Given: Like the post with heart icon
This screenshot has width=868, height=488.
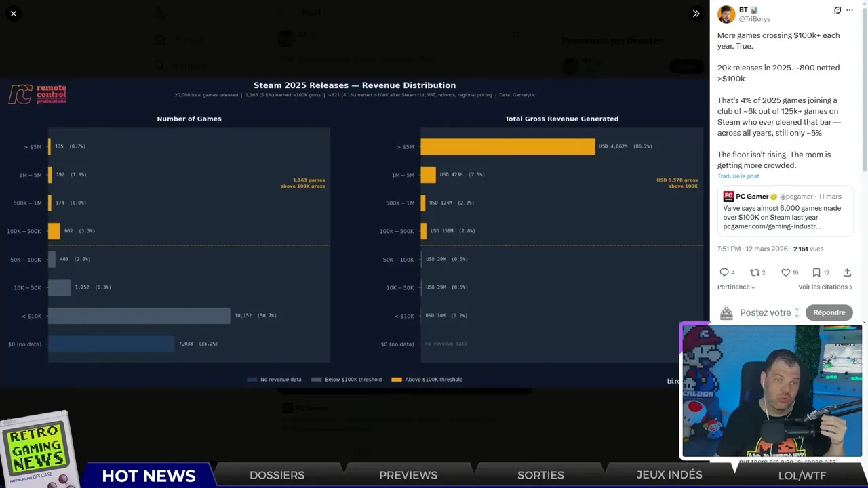Looking at the screenshot, I should [x=786, y=272].
